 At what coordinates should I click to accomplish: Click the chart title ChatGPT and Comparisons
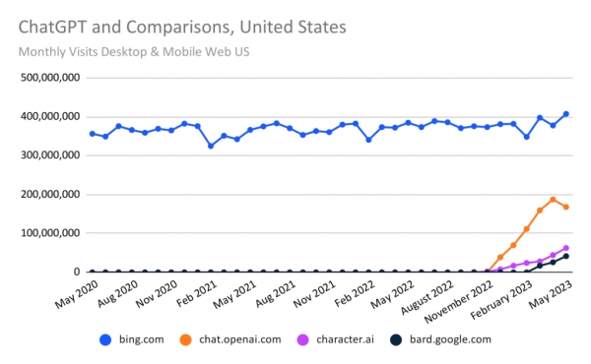point(182,28)
